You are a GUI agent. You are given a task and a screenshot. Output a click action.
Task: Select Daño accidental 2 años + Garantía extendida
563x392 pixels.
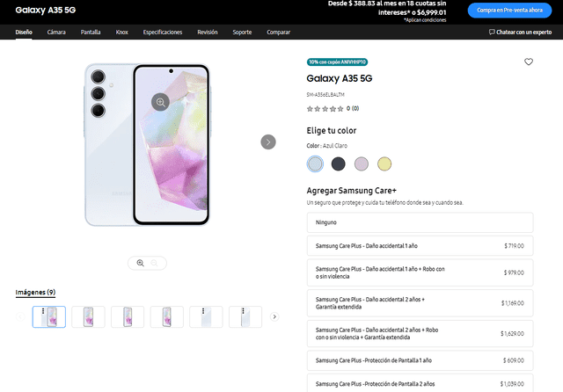point(420,303)
